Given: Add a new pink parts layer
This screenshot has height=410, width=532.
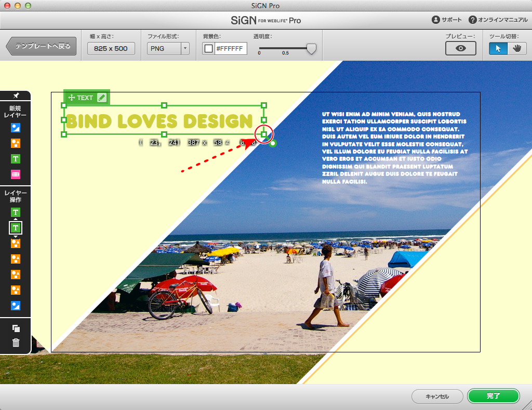Looking at the screenshot, I should (x=16, y=174).
